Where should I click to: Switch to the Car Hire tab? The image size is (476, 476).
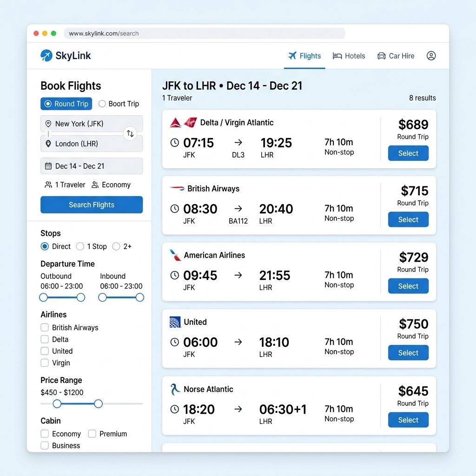(x=396, y=56)
